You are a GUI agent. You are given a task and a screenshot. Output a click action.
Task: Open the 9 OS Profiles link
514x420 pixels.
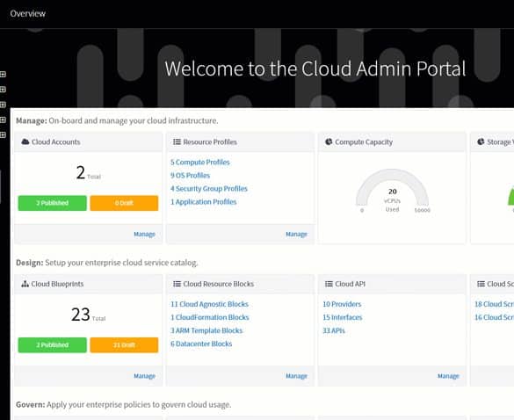[190, 176]
